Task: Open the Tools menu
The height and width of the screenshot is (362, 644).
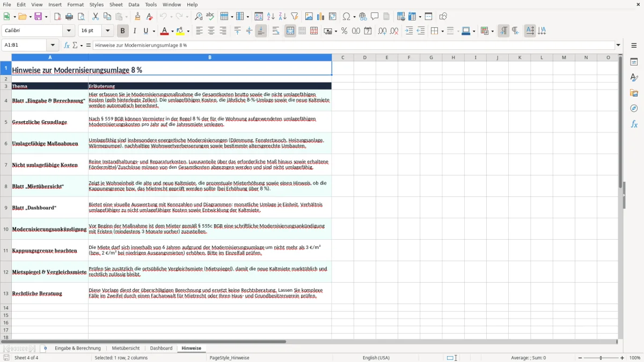Action: point(151,4)
